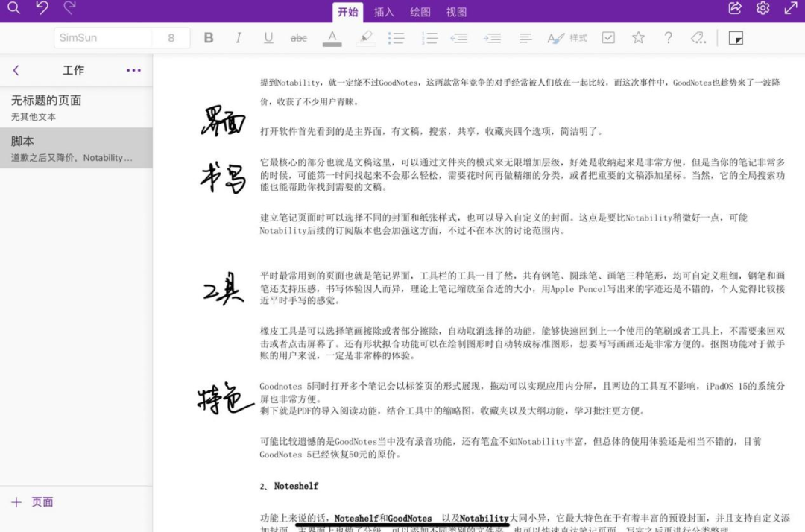Switch to the 插入 tab
The image size is (805, 532).
pyautogui.click(x=384, y=12)
